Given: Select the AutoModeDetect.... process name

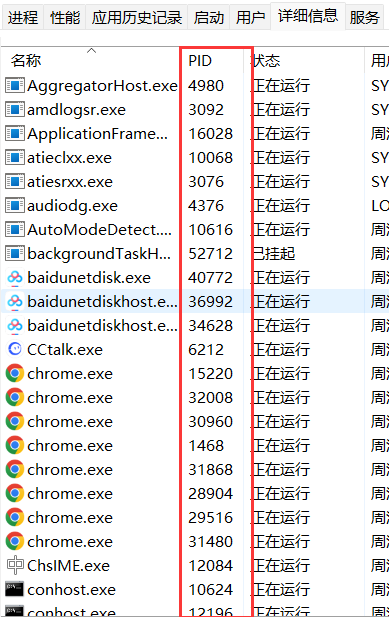Looking at the screenshot, I should pyautogui.click(x=100, y=230).
